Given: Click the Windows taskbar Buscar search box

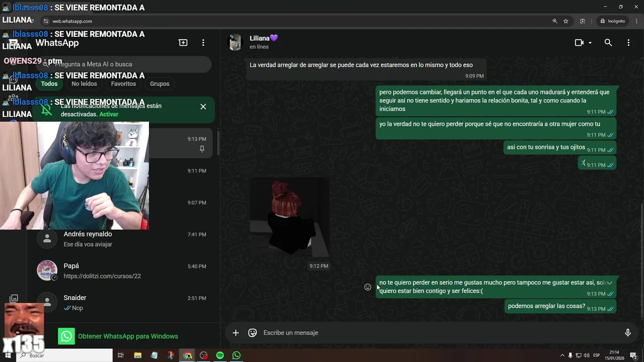Looking at the screenshot, I should pos(64,355).
